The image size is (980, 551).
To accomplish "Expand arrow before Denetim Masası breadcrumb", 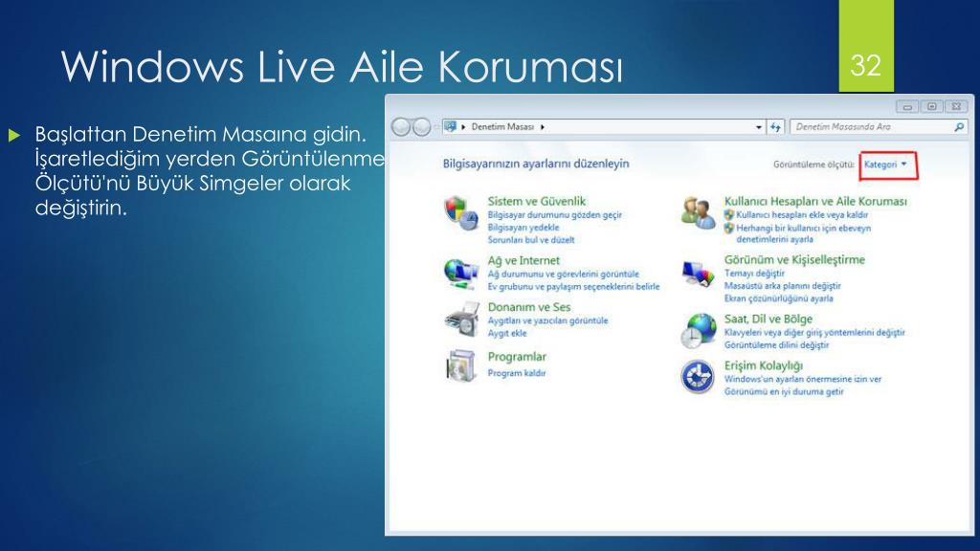I will pos(463,127).
